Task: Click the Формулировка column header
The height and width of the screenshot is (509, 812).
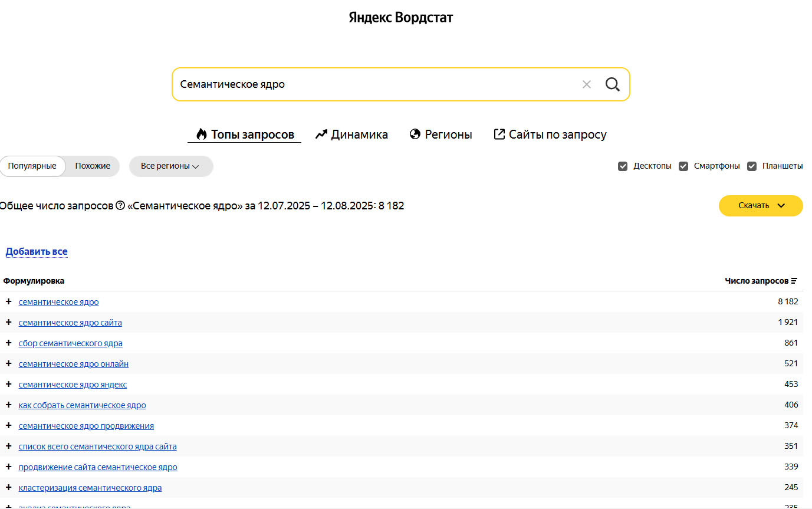Action: 34,281
